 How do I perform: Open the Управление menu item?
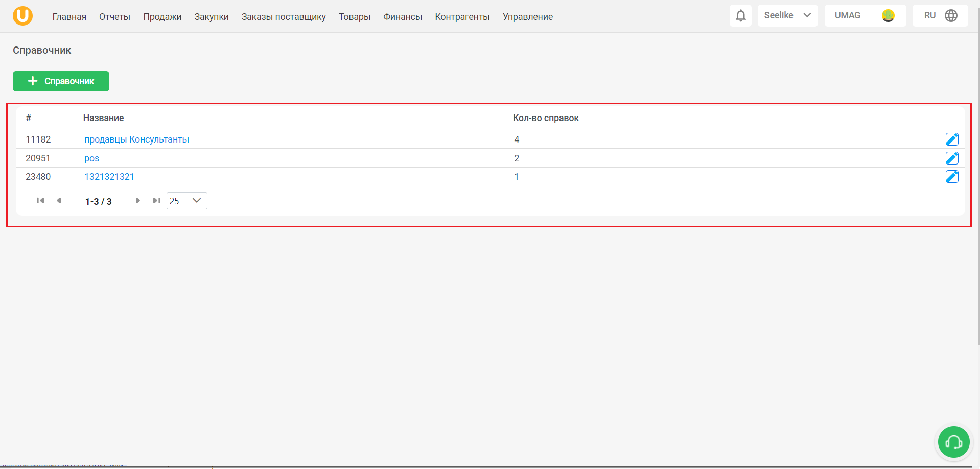pos(528,17)
